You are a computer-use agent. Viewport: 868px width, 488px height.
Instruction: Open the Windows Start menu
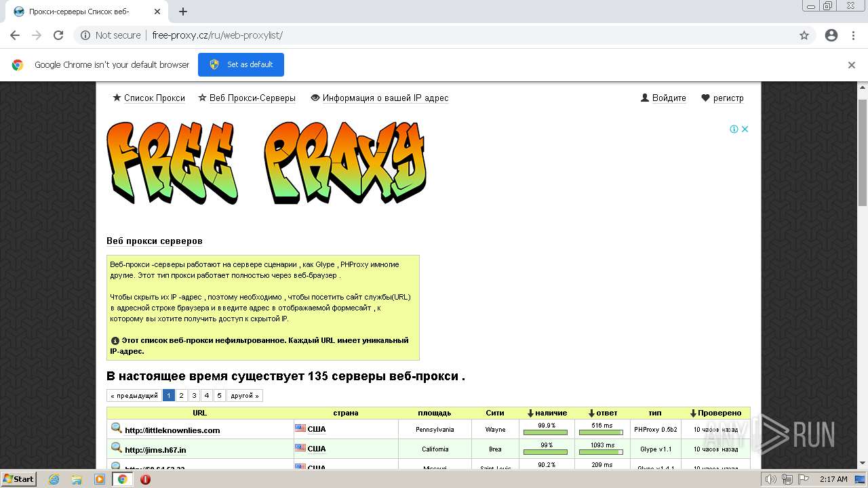18,479
